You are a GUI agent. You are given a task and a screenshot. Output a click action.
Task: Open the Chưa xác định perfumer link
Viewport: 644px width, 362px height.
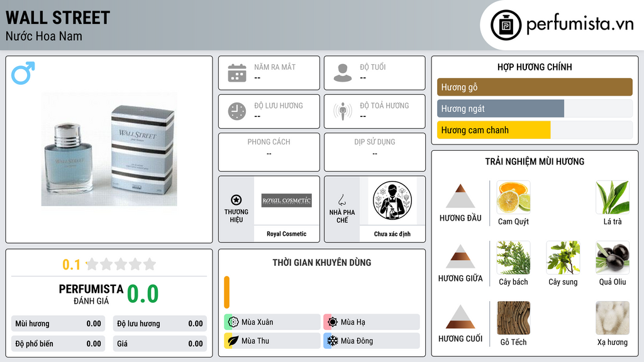coord(392,234)
